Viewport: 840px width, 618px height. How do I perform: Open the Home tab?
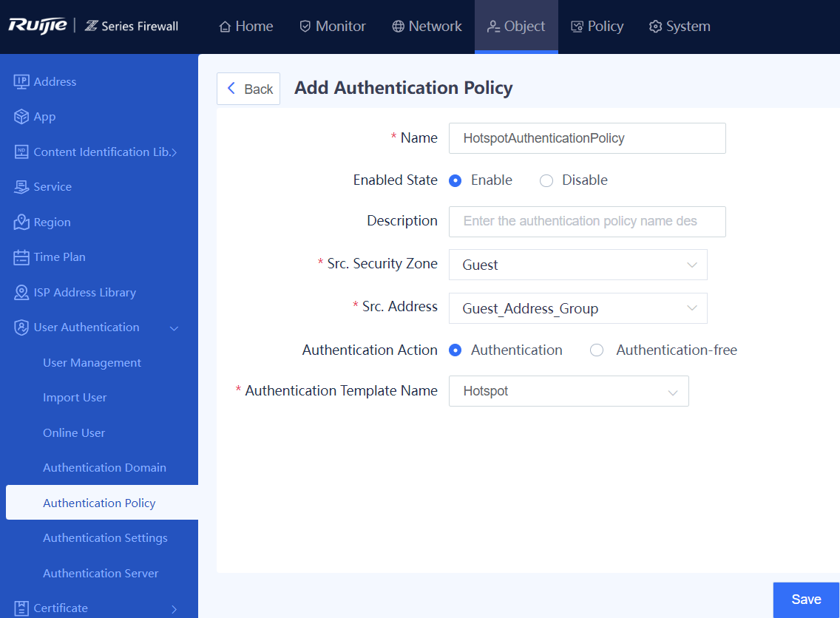pos(246,26)
